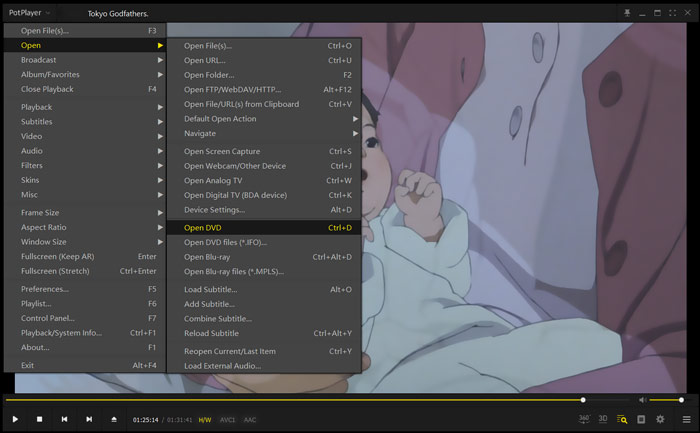Choose Open Blu-ray files (*.MPLS)...
Image resolution: width=700 pixels, height=433 pixels.
pyautogui.click(x=264, y=271)
